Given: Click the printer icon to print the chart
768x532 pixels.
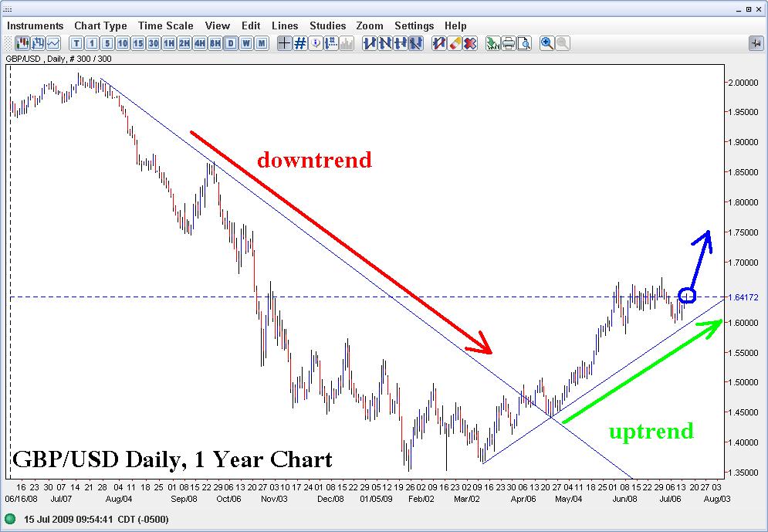Looking at the screenshot, I should [507, 43].
